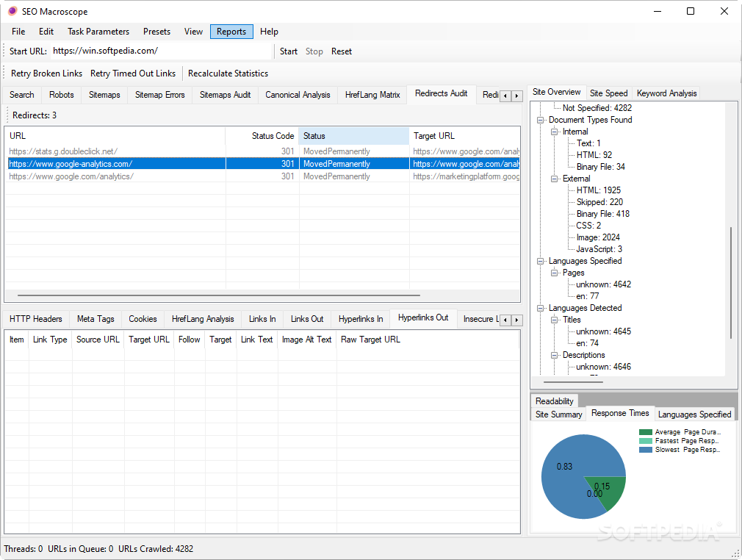Sort by the Target URL column header

[x=465, y=136]
